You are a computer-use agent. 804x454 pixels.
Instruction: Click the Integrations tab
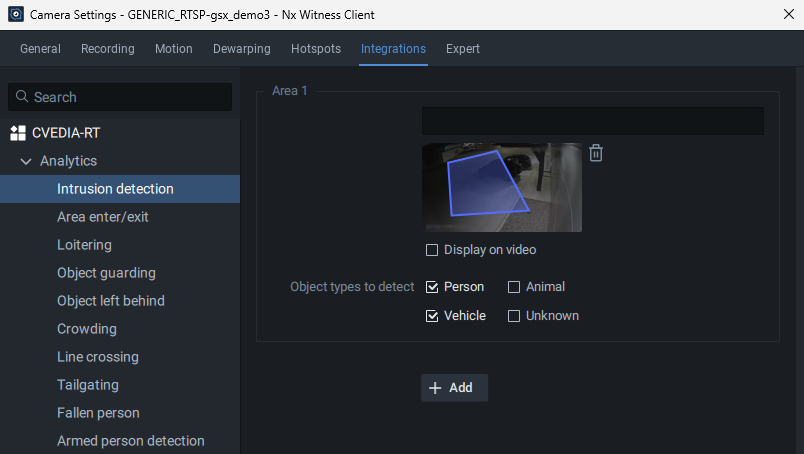(393, 49)
